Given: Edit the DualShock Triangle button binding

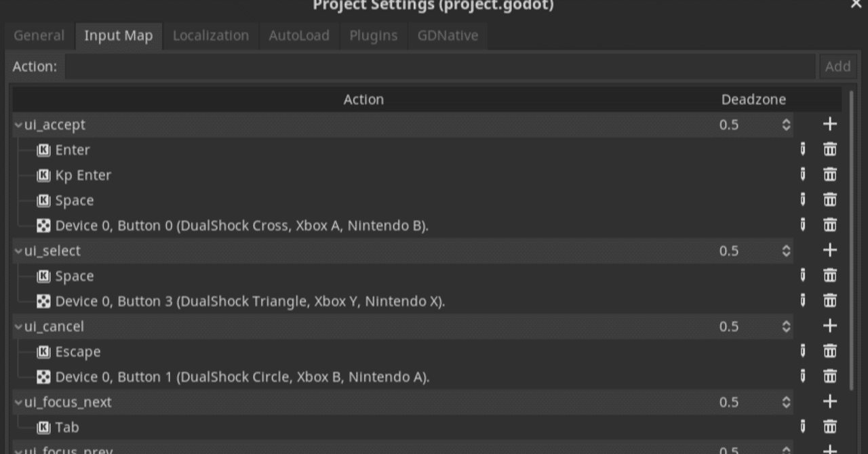Looking at the screenshot, I should pyautogui.click(x=803, y=301).
